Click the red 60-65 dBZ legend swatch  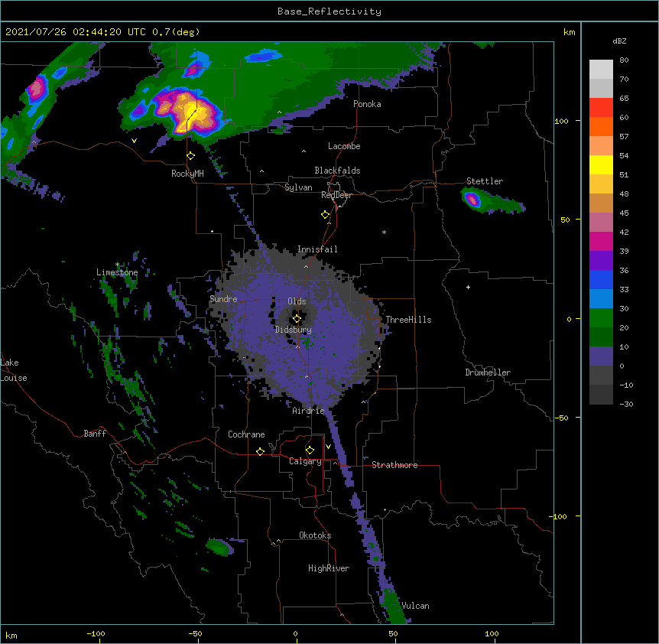coord(601,107)
